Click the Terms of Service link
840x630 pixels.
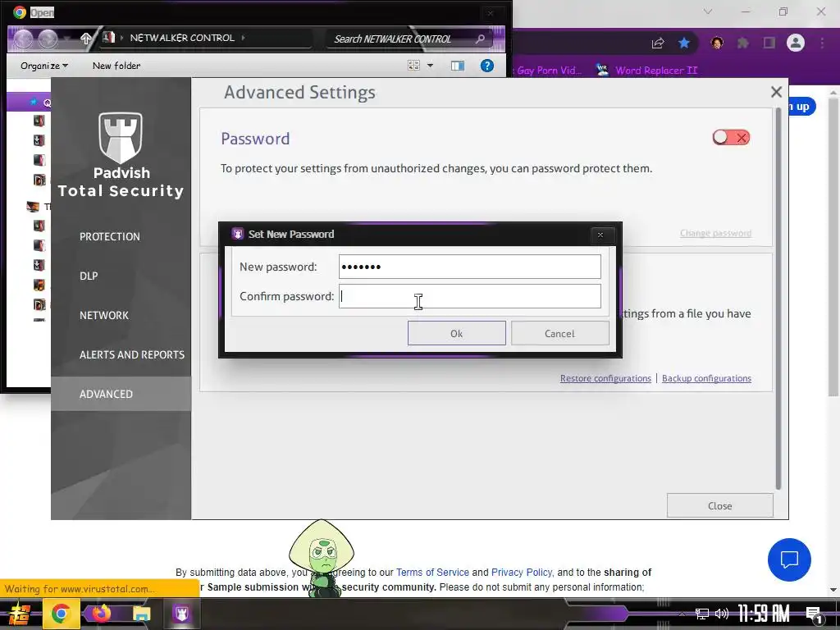coord(432,572)
